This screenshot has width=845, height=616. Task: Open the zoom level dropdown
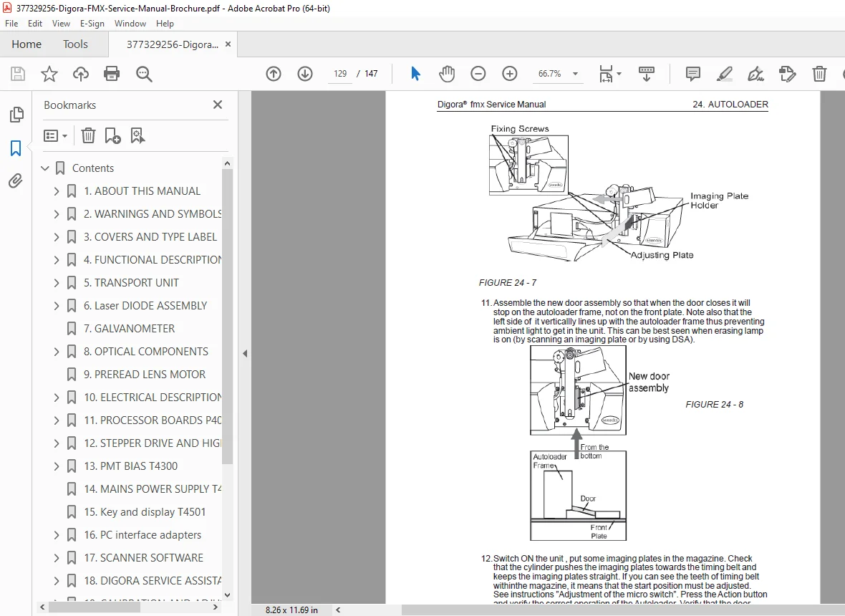tap(575, 74)
